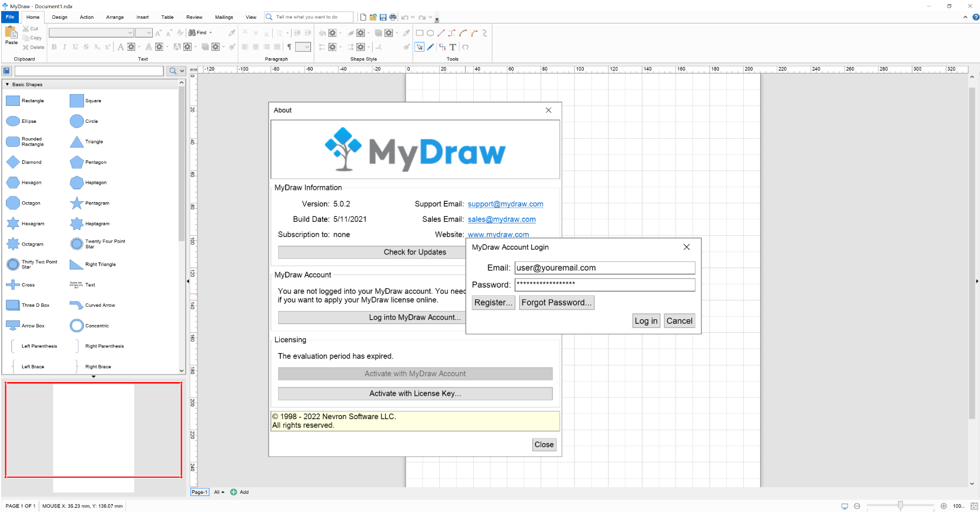This screenshot has width=980, height=512.
Task: Collapse the ribbon with the chevron
Action: (x=965, y=17)
